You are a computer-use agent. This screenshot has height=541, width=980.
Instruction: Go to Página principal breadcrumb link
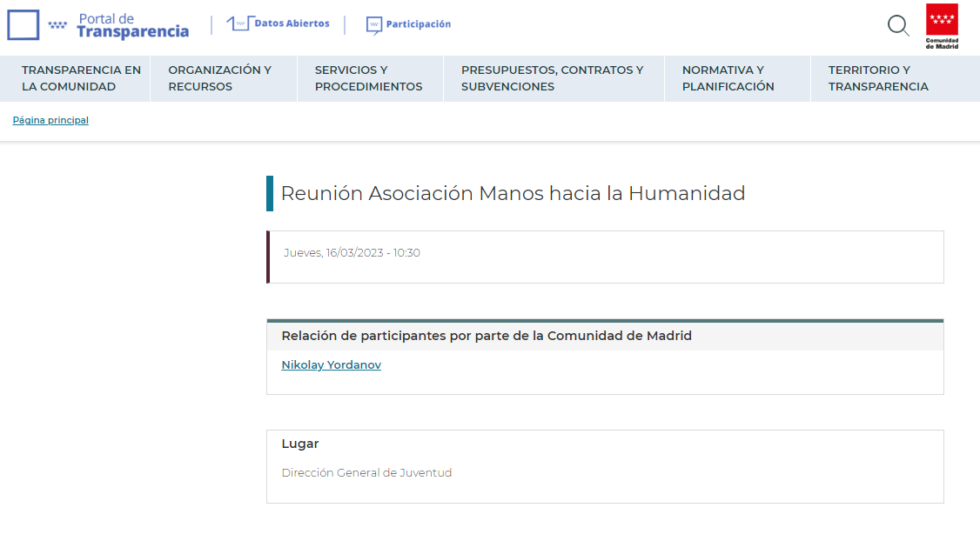50,120
